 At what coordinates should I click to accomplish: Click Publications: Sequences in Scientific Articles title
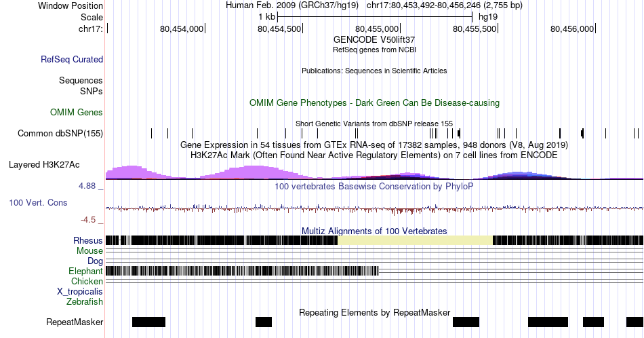pos(374,71)
